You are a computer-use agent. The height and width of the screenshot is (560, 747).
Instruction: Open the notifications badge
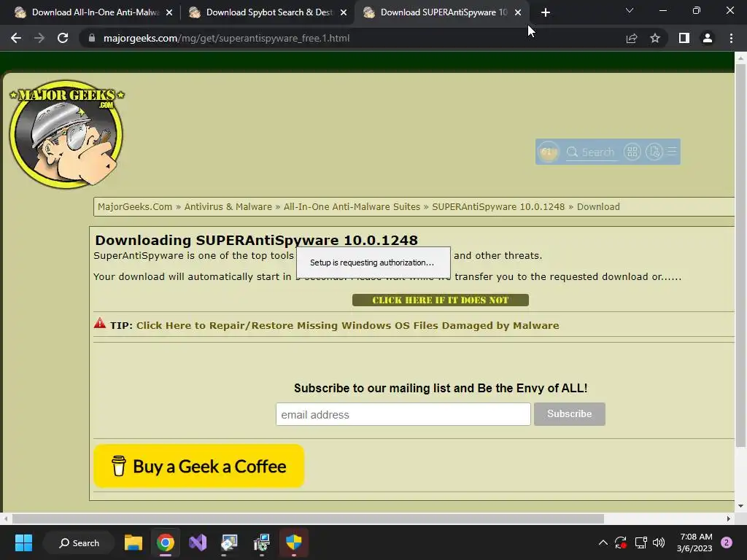(x=727, y=542)
